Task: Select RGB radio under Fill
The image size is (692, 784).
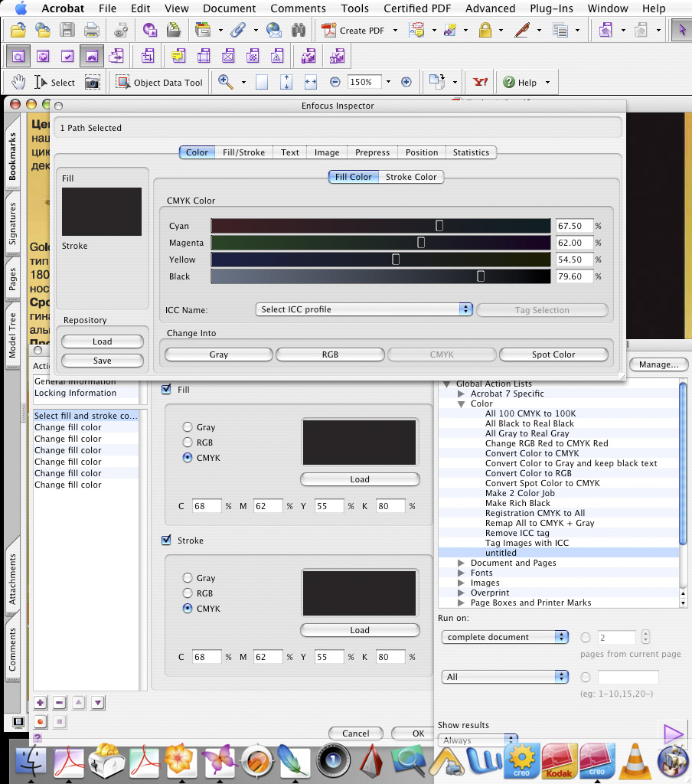Action: point(188,442)
